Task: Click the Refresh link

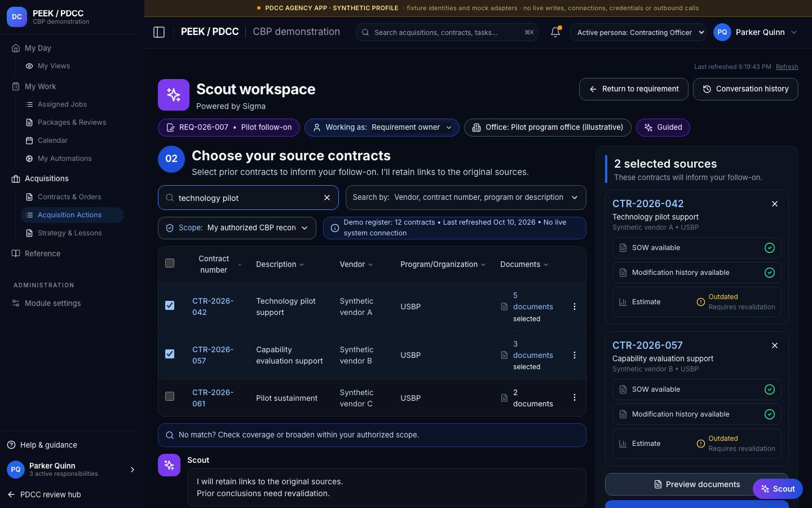Action: tap(787, 67)
